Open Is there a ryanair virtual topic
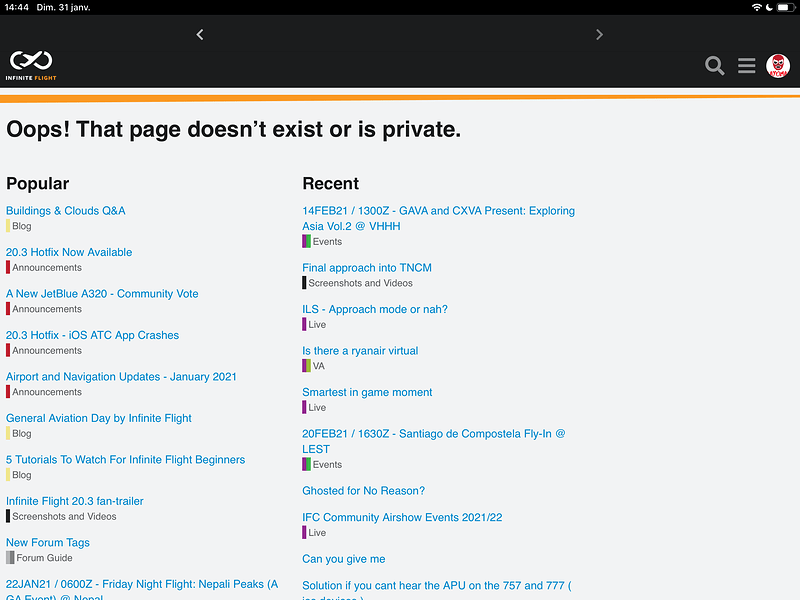Viewport: 800px width, 600px height. (x=360, y=351)
